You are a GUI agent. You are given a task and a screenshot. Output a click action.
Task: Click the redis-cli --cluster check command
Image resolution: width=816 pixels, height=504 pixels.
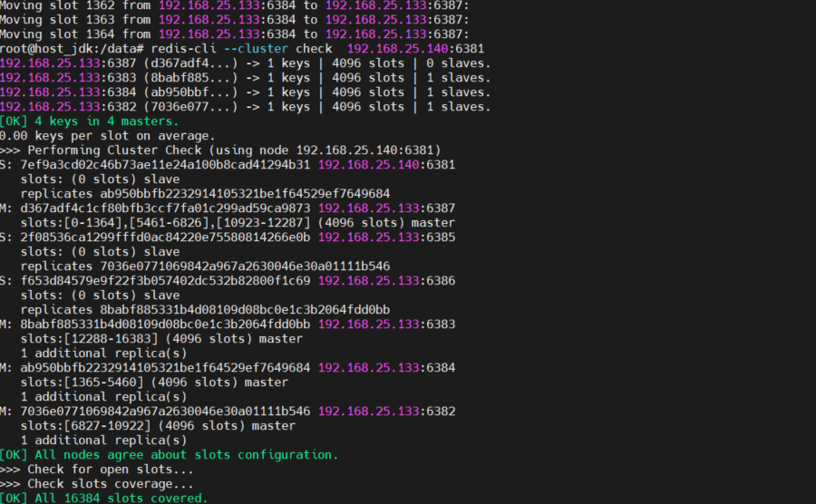[x=317, y=49]
